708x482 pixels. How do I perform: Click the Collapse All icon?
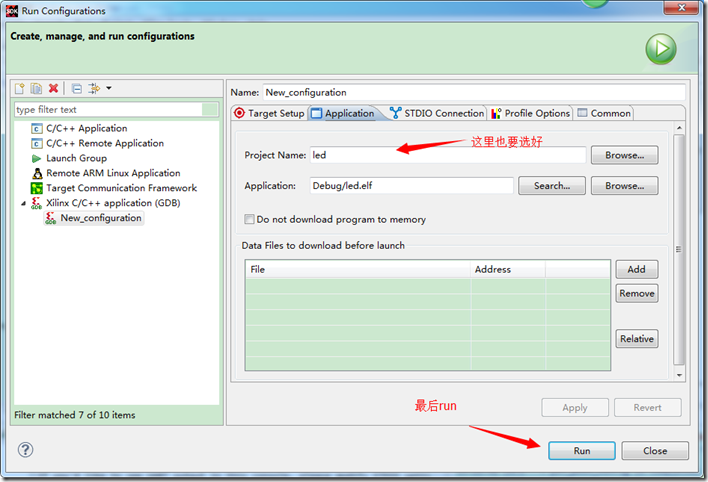pyautogui.click(x=76, y=89)
